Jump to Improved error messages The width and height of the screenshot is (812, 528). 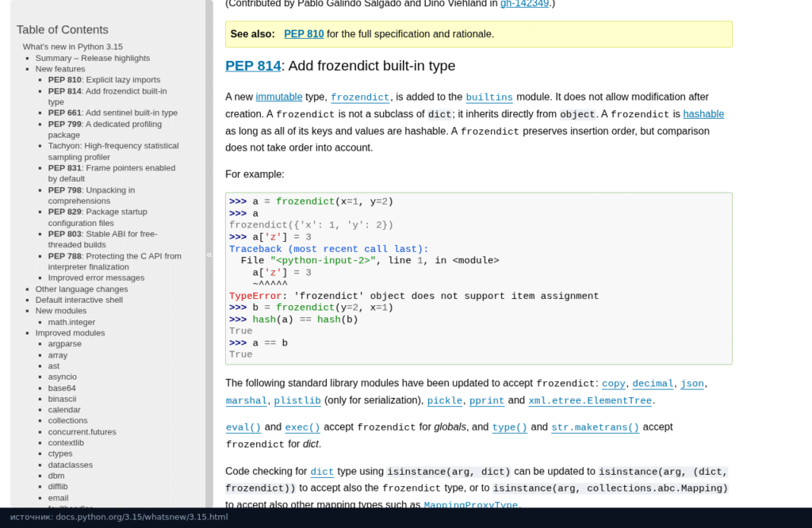(x=96, y=278)
